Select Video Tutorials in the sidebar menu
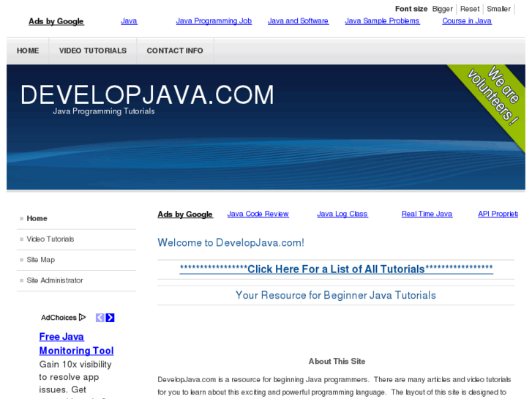Viewport: 532px width, 399px height. 50,239
